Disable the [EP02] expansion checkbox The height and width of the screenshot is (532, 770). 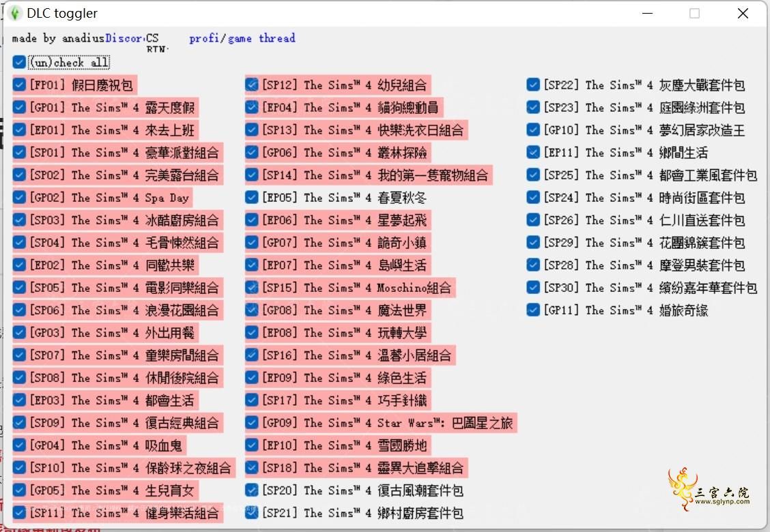tap(19, 265)
